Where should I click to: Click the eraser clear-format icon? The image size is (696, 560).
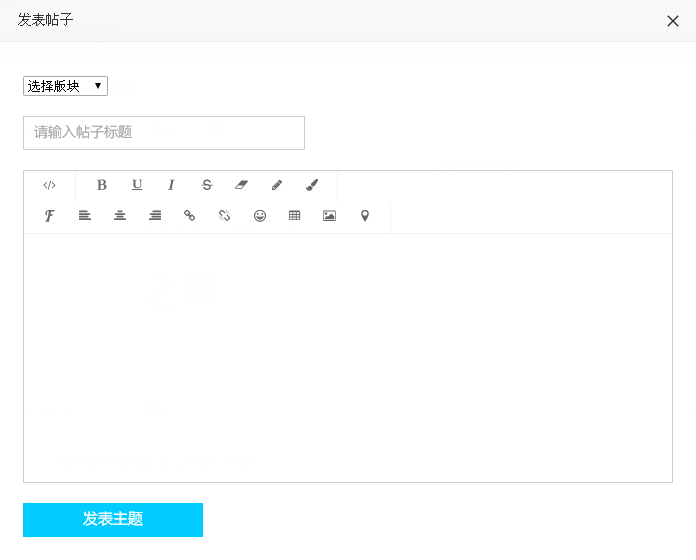241,185
